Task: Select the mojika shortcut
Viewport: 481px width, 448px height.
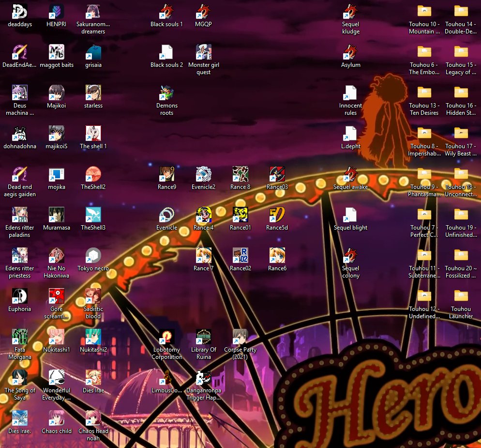Action: (x=57, y=174)
